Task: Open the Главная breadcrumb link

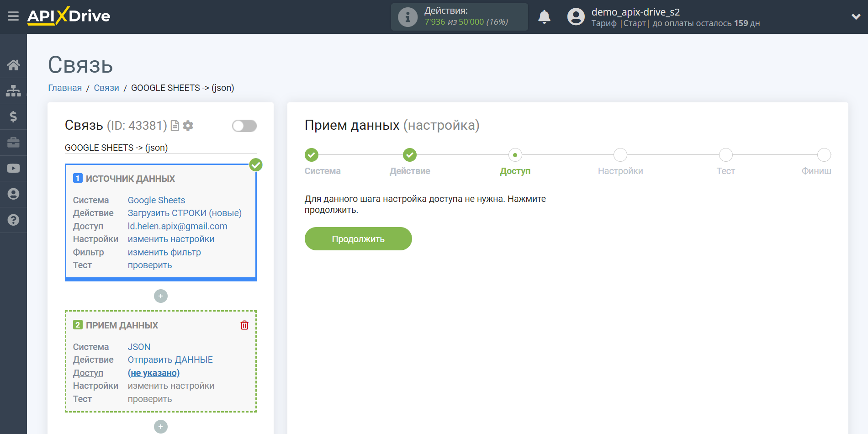Action: pos(65,88)
